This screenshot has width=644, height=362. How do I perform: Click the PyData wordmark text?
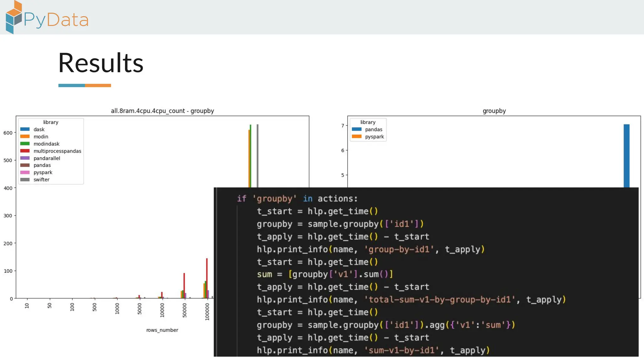pyautogui.click(x=56, y=20)
